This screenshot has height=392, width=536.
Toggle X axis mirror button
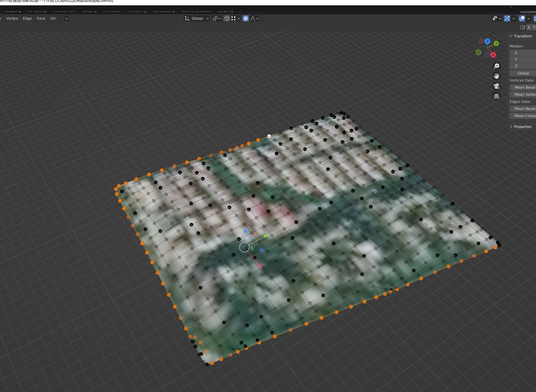(529, 27)
